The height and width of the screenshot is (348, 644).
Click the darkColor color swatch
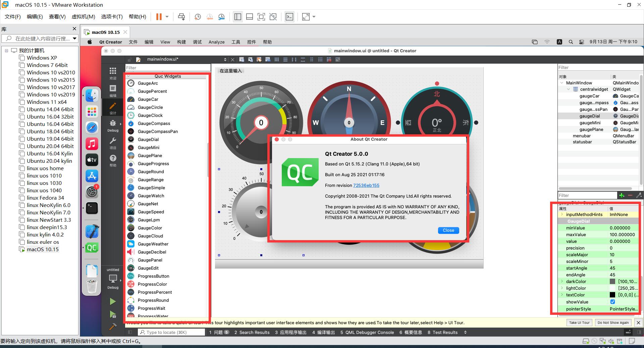click(612, 281)
